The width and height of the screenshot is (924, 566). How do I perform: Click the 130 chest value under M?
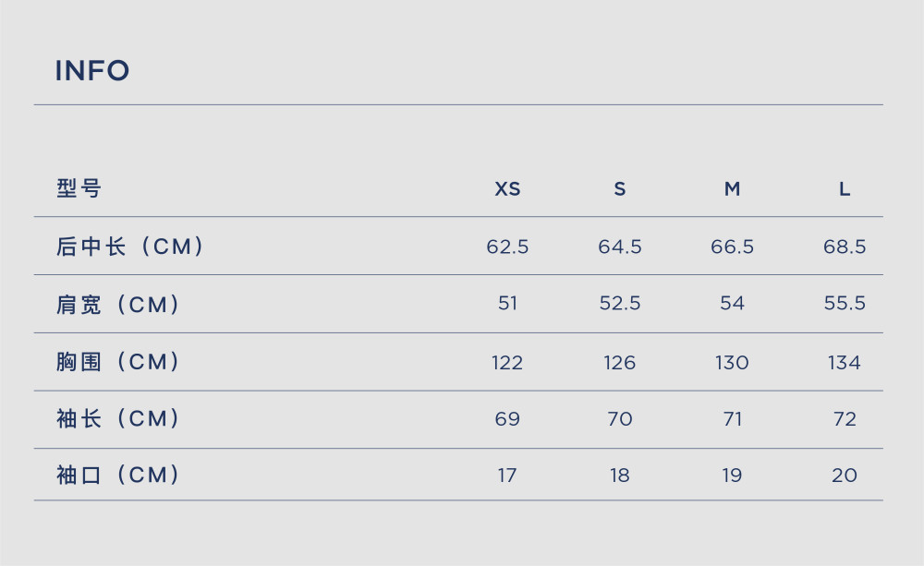(732, 362)
